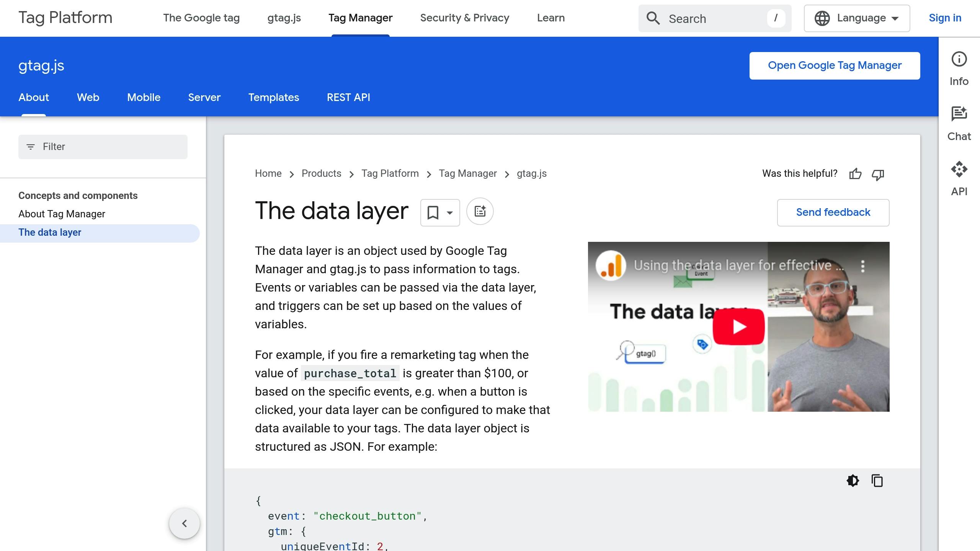Click the filter lines icon in sidebar

(x=31, y=147)
